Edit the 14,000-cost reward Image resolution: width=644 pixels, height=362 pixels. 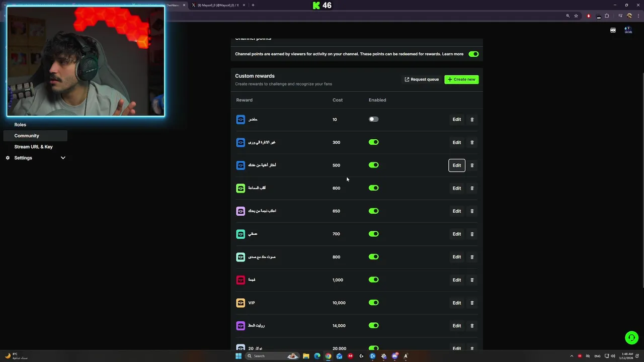point(457,326)
